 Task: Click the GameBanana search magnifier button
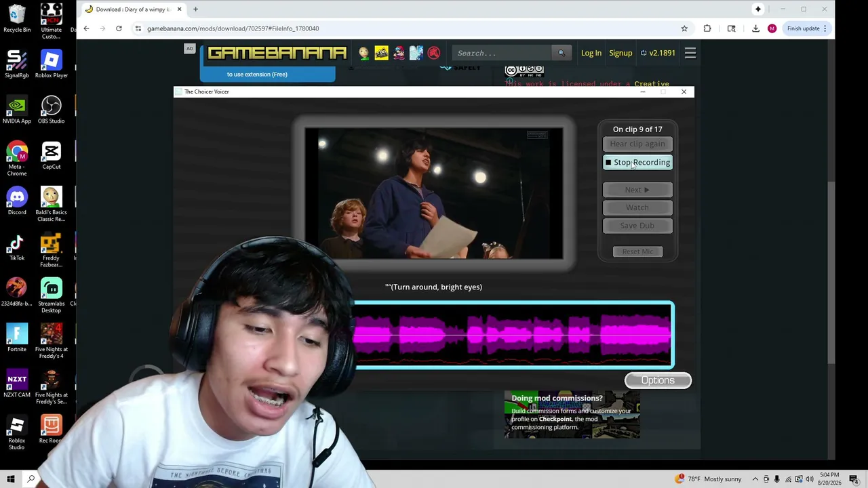(561, 53)
